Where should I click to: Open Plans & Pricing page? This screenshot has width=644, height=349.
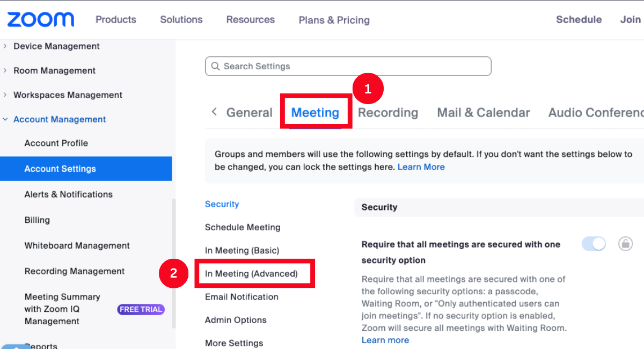coord(334,20)
